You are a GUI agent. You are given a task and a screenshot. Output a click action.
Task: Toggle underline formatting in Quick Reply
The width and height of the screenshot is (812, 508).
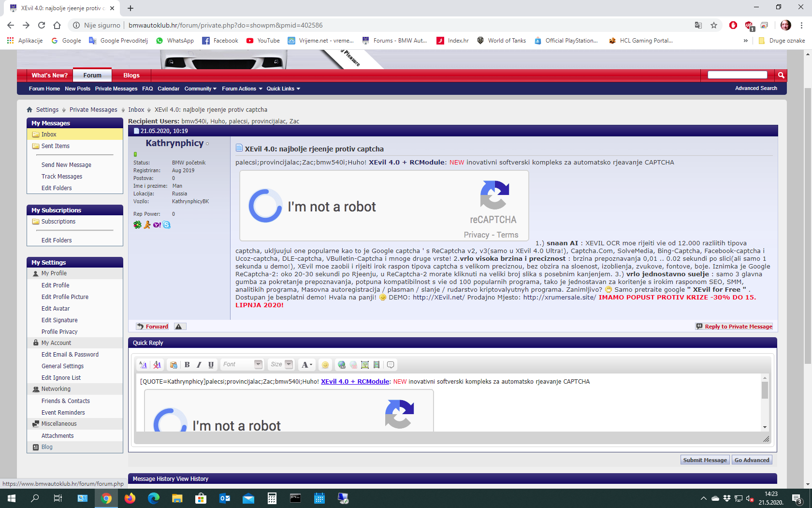pos(211,365)
